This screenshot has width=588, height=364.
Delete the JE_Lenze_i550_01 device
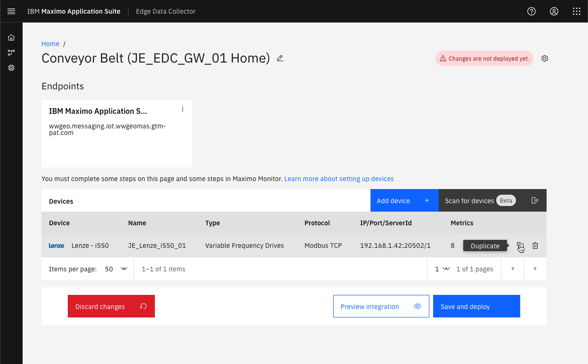tap(535, 245)
